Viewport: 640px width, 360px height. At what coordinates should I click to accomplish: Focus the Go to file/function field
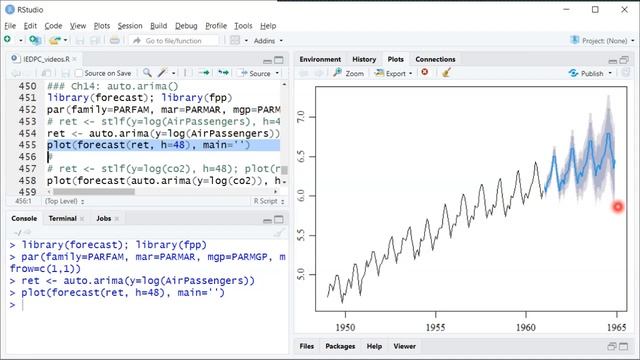coord(173,41)
